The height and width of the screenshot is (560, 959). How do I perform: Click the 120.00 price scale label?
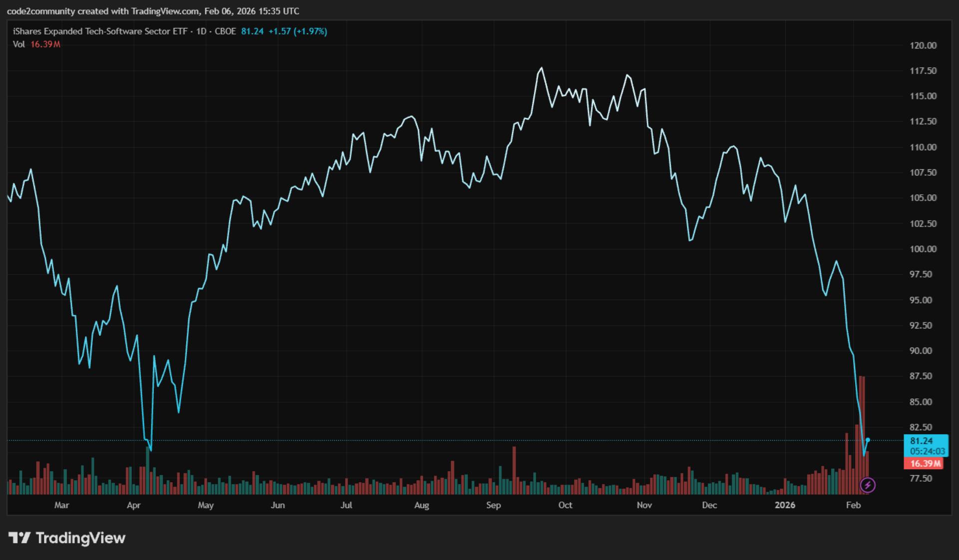923,45
